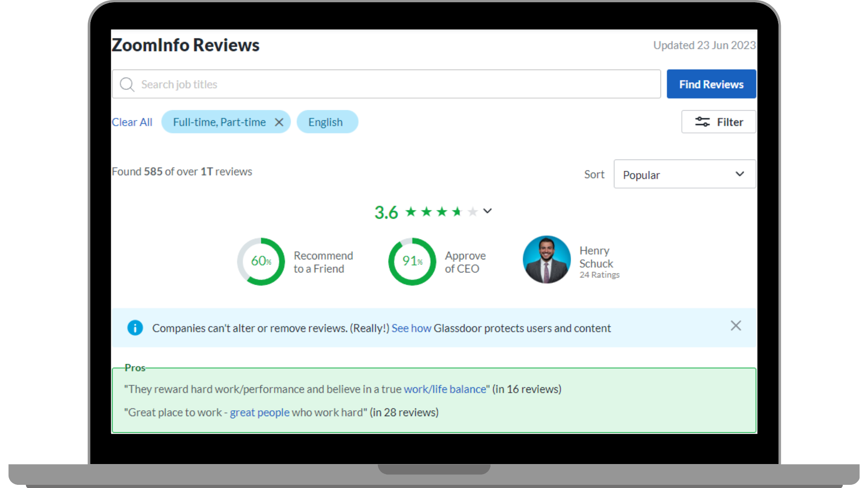Image resolution: width=868 pixels, height=488 pixels.
Task: Click the work/life balance link
Action: pos(444,389)
